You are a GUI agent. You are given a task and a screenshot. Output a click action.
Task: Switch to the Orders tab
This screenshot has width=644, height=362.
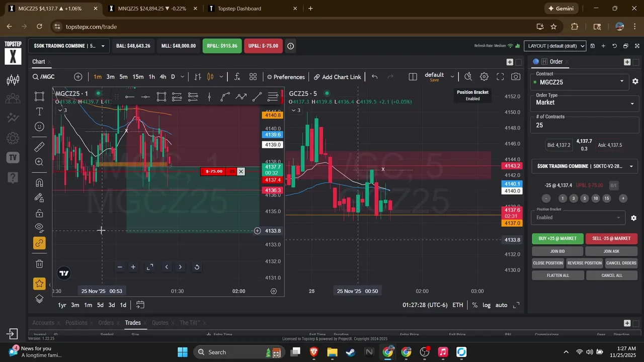[106, 323]
